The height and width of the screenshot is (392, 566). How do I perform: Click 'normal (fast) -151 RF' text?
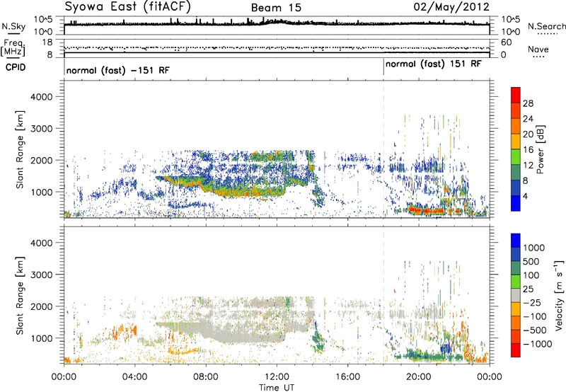117,70
